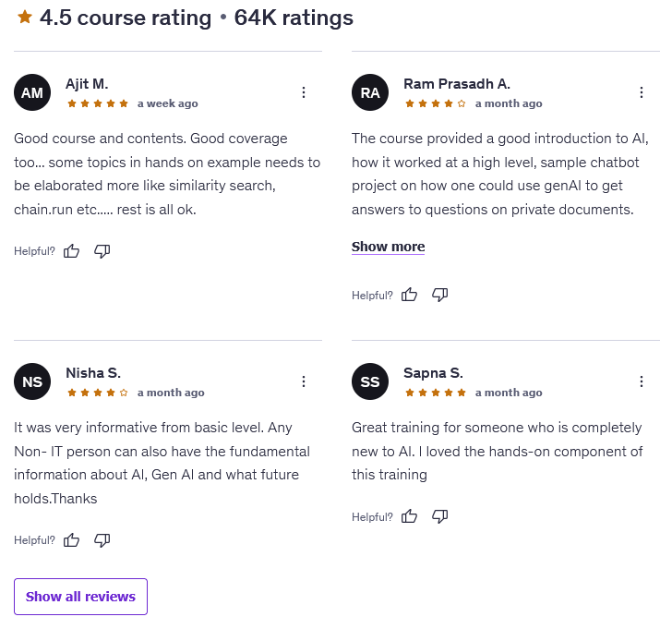This screenshot has width=672, height=629.
Task: Open the three-dot menu on Ram Prasadh A.'s review
Action: [642, 92]
